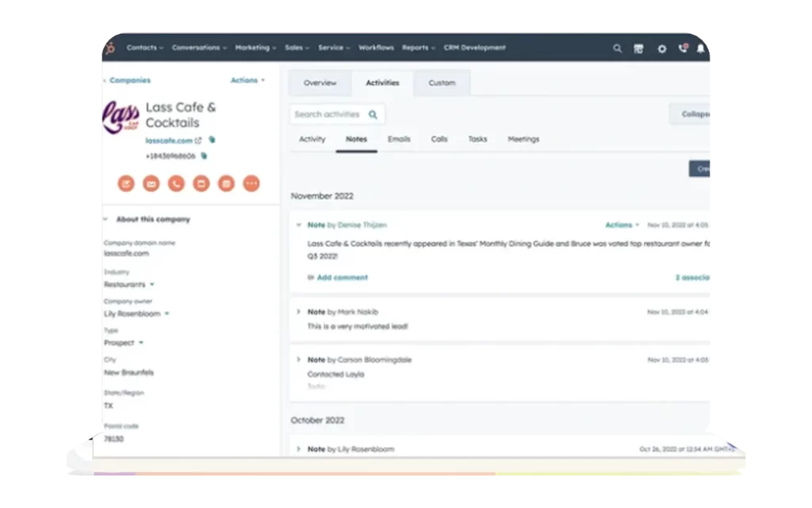Open the HubSpot Marketplace icon

pos(638,48)
